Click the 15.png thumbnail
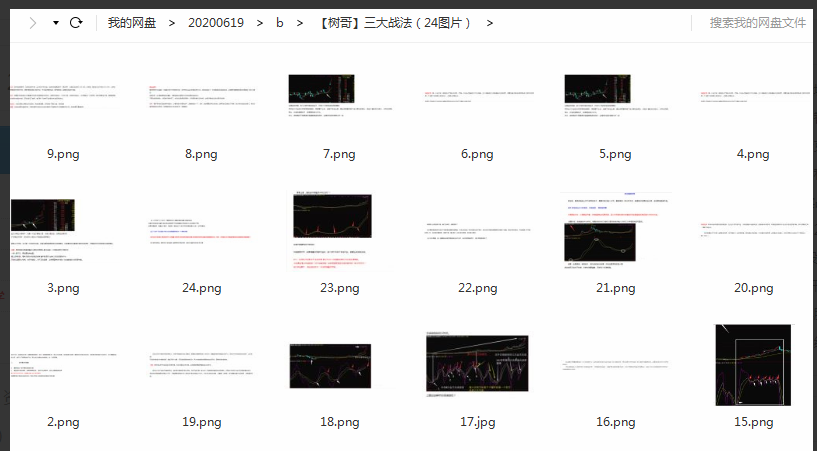 [x=753, y=366]
